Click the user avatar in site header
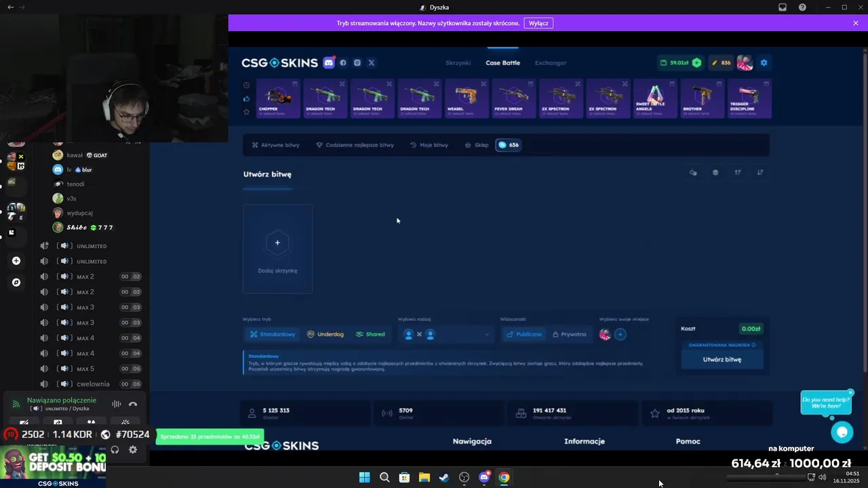 pos(745,62)
